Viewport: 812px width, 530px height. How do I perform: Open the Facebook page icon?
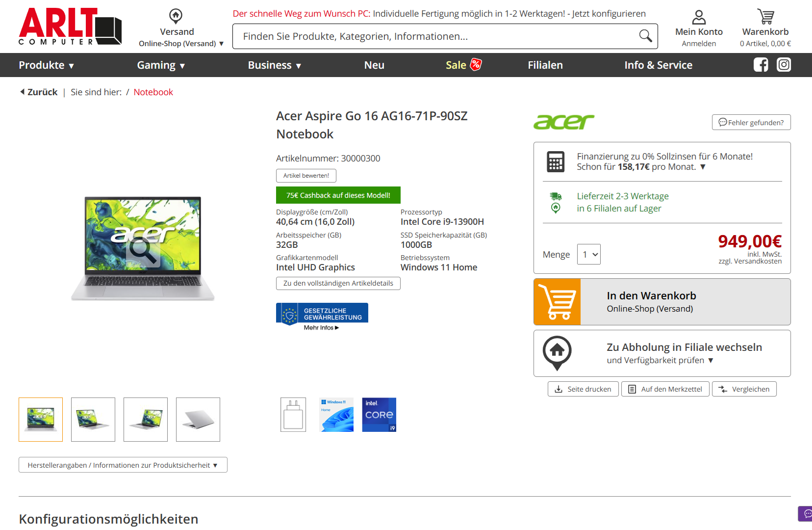click(761, 65)
